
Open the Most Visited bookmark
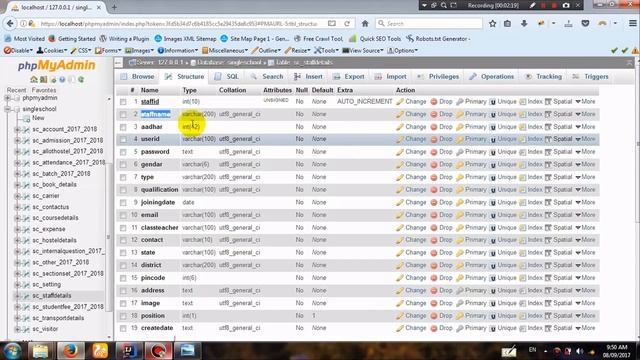[x=24, y=39]
